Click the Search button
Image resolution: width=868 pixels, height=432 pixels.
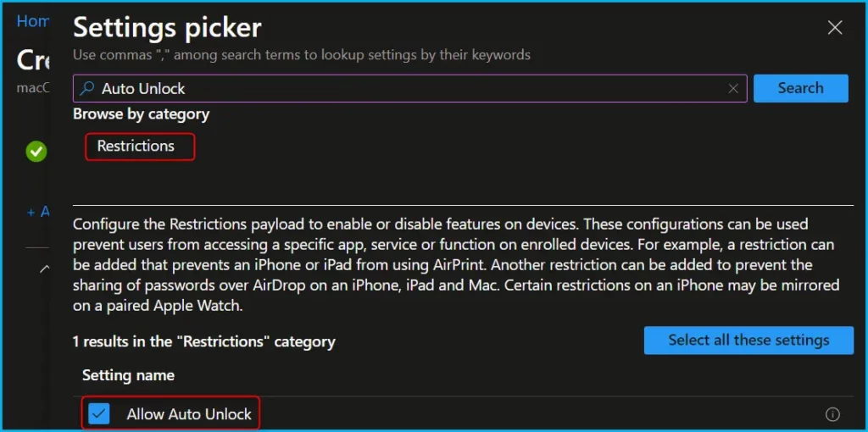800,88
